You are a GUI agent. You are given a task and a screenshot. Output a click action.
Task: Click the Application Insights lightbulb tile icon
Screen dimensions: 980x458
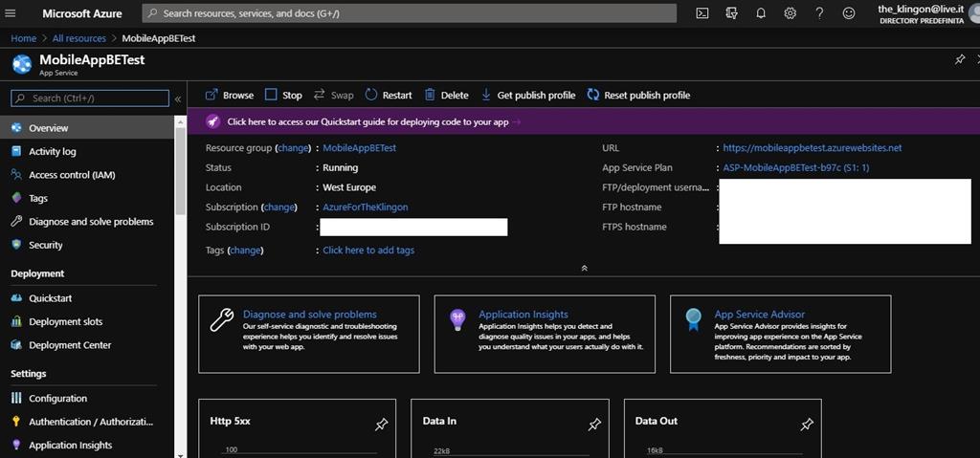point(458,320)
